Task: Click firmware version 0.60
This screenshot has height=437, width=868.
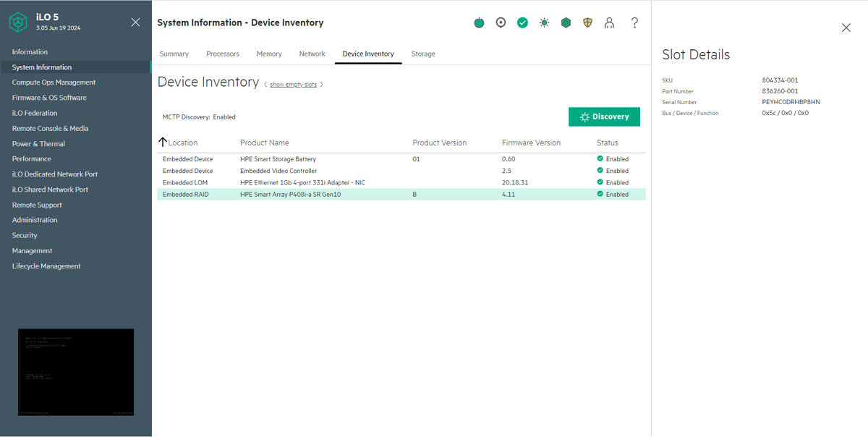Action: coord(509,158)
